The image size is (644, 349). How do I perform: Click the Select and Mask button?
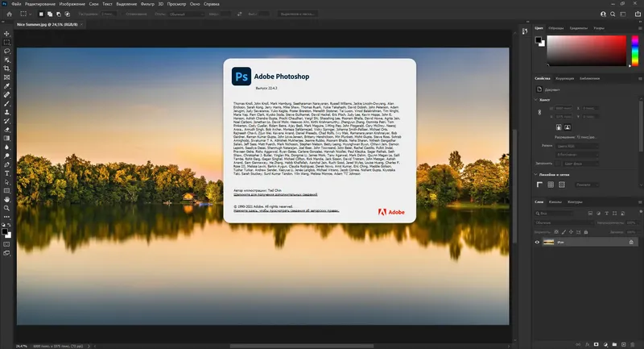(x=297, y=14)
